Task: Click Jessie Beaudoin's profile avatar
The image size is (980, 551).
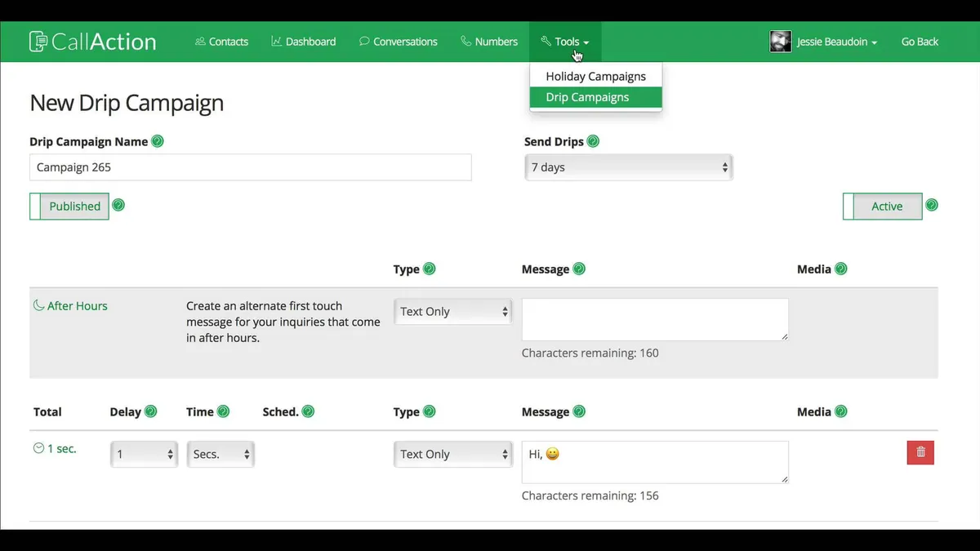Action: 781,42
